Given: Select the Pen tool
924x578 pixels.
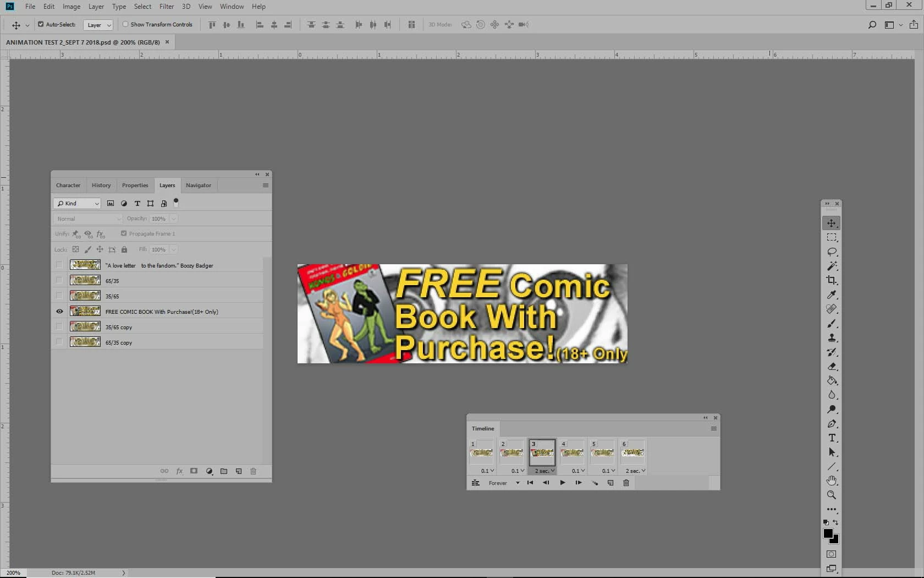Looking at the screenshot, I should click(831, 423).
